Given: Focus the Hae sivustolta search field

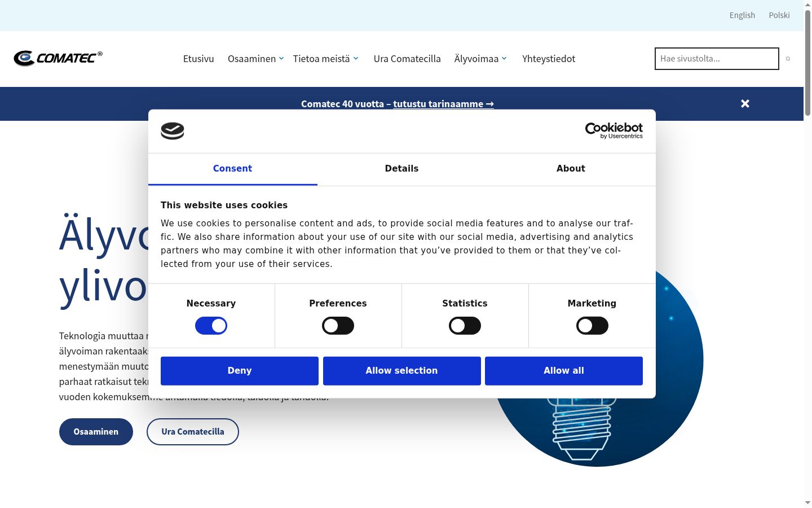Looking at the screenshot, I should (x=717, y=59).
